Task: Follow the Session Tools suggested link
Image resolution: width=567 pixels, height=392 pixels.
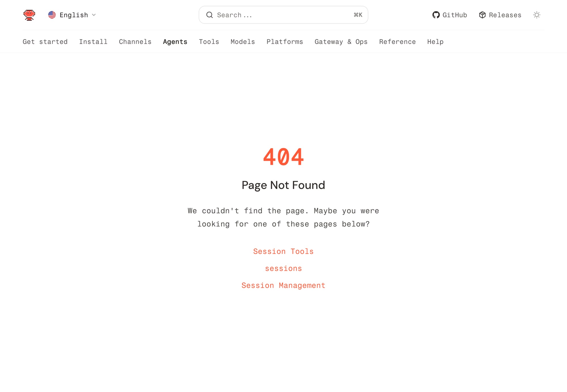Action: [283, 251]
